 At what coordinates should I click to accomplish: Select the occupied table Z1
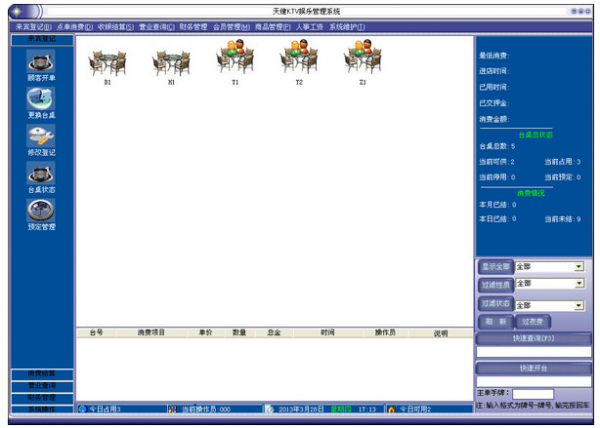pyautogui.click(x=363, y=57)
